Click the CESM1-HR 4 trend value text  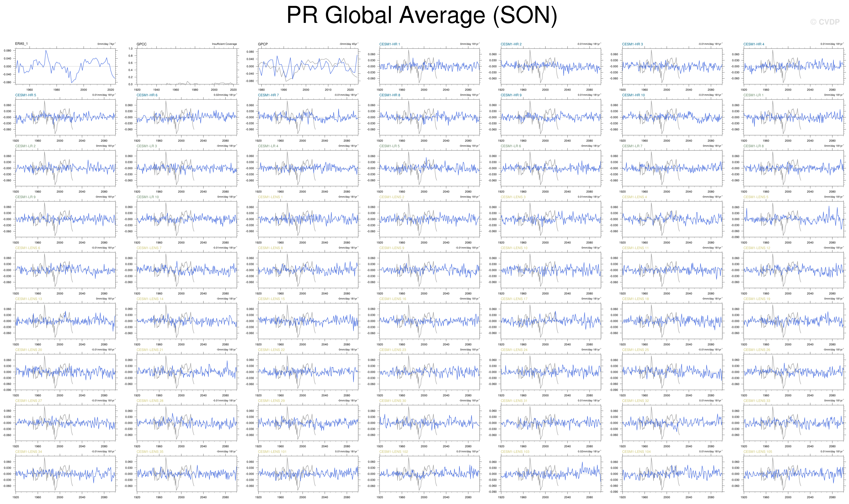(832, 44)
